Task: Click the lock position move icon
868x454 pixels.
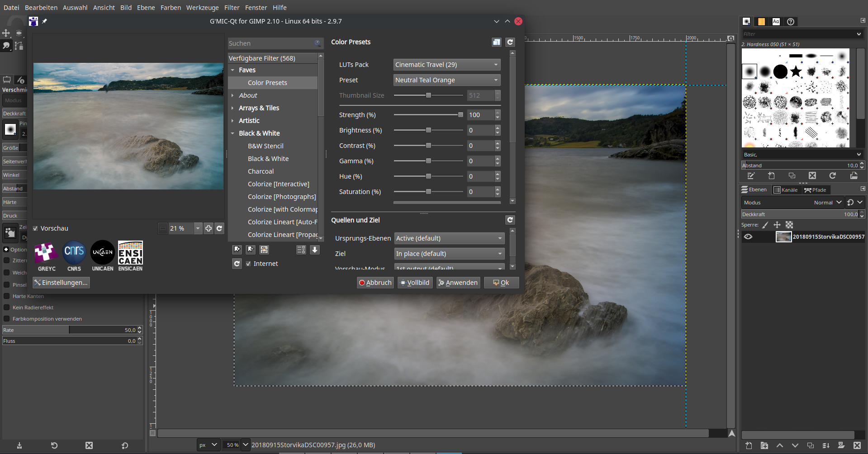Action: [x=777, y=225]
